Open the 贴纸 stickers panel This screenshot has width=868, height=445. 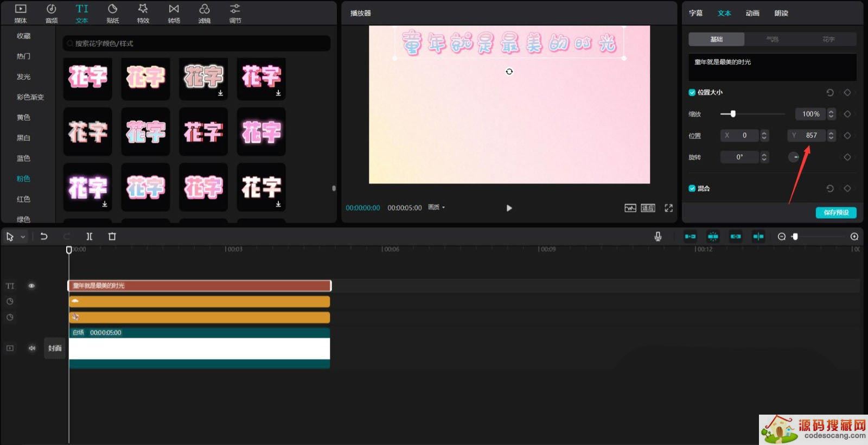(112, 13)
